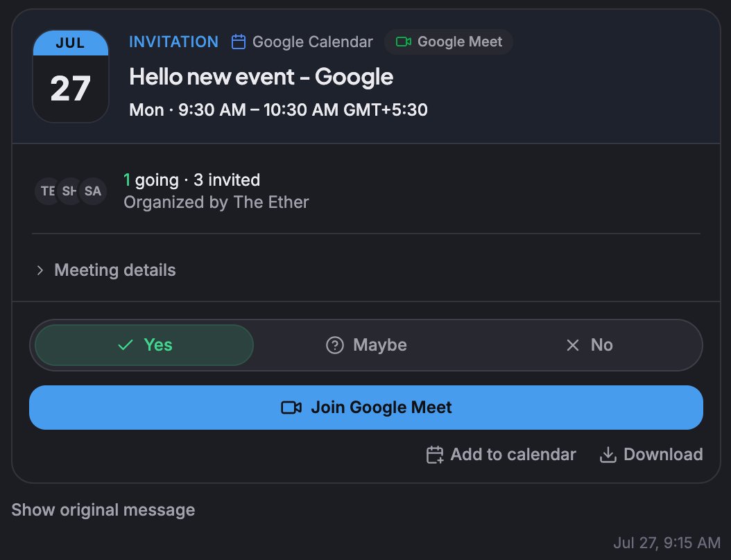The height and width of the screenshot is (560, 731).
Task: Click the Download arrow icon
Action: pos(608,455)
